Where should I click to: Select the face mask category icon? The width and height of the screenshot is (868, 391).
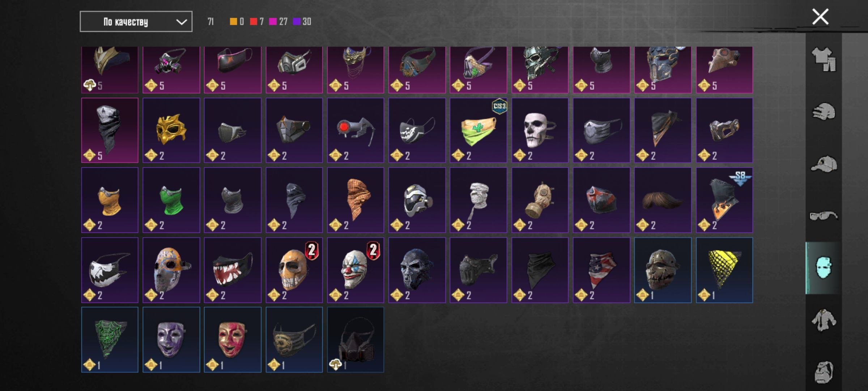point(824,268)
